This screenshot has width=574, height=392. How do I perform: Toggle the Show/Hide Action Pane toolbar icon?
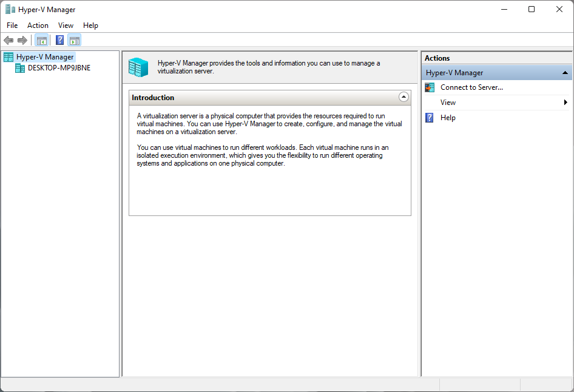point(74,40)
